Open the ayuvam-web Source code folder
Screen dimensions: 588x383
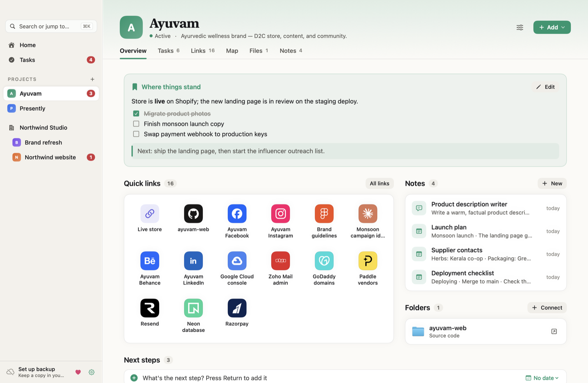[x=486, y=332]
